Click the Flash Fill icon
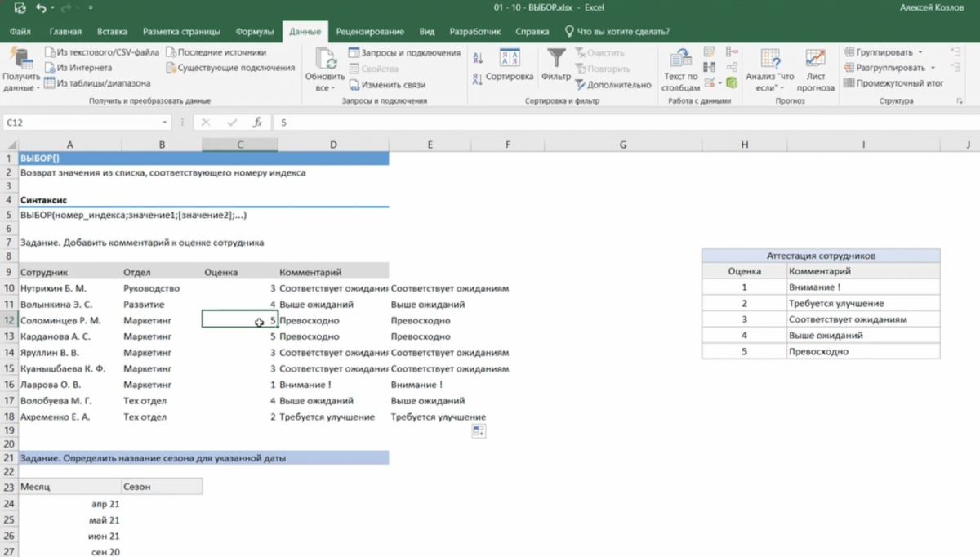Screen dimensions: 980x557 tap(709, 52)
